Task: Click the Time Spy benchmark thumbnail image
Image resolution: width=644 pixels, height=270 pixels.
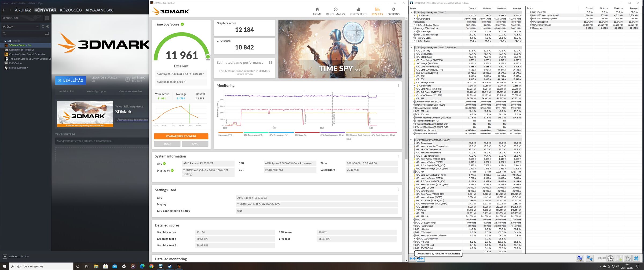Action: click(x=340, y=49)
